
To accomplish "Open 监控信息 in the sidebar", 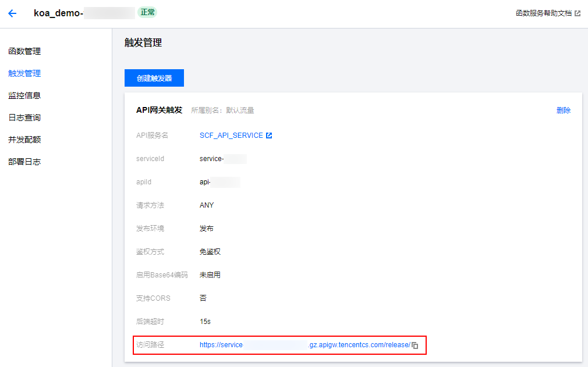I will [24, 95].
